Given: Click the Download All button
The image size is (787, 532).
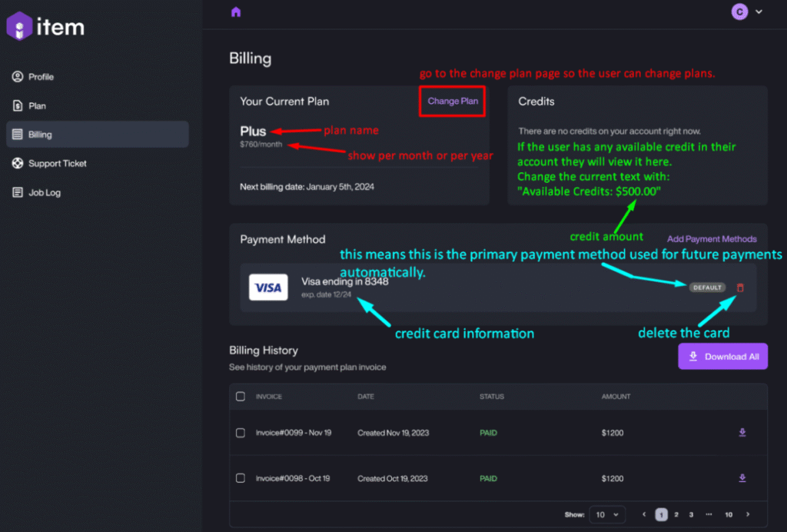Looking at the screenshot, I should pos(722,357).
